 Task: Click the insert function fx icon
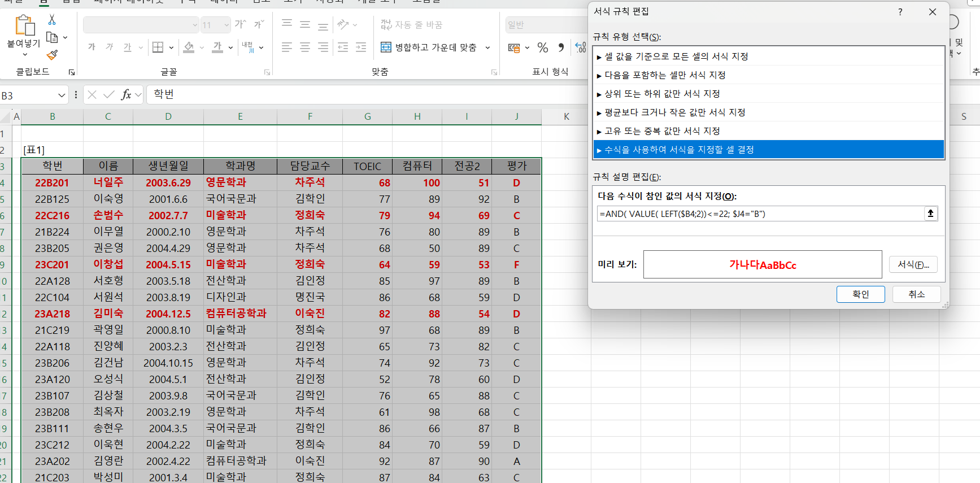(x=126, y=94)
